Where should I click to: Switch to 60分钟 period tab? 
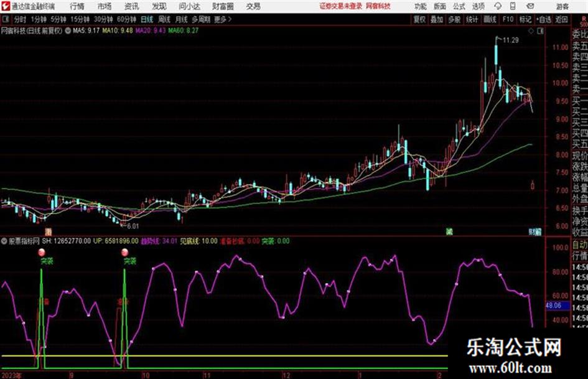[126, 19]
